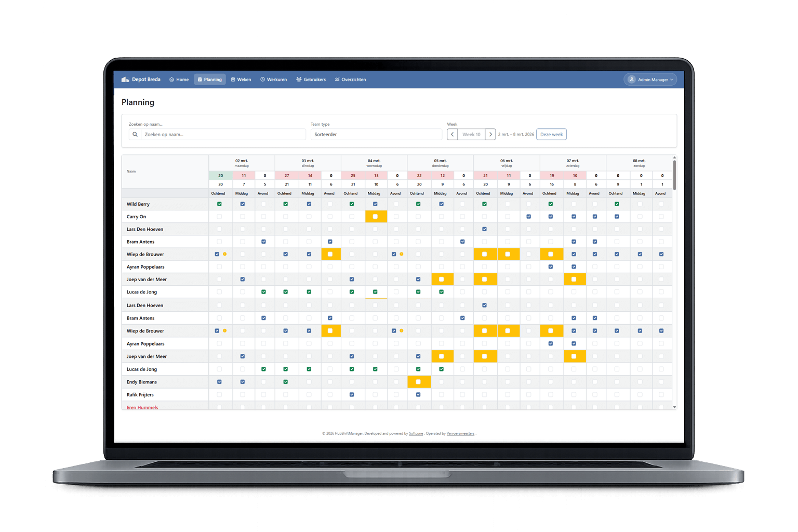Click the Overzichten chart icon
Image resolution: width=798 pixels, height=532 pixels.
pos(337,79)
